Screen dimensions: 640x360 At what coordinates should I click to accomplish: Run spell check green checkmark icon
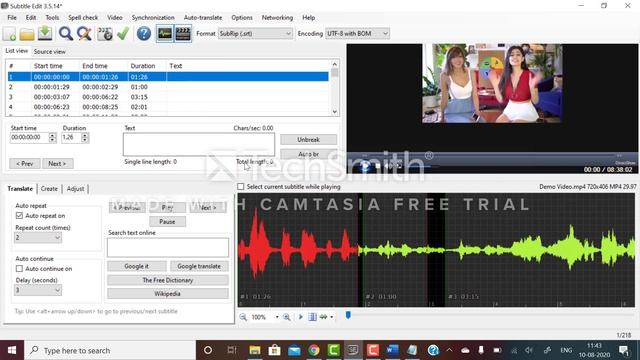(x=123, y=33)
